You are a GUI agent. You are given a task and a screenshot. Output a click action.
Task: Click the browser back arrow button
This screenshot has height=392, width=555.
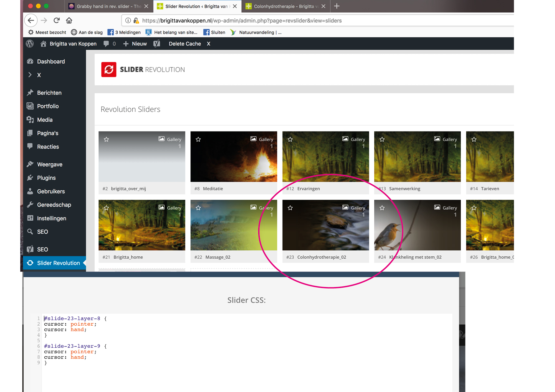coord(31,21)
